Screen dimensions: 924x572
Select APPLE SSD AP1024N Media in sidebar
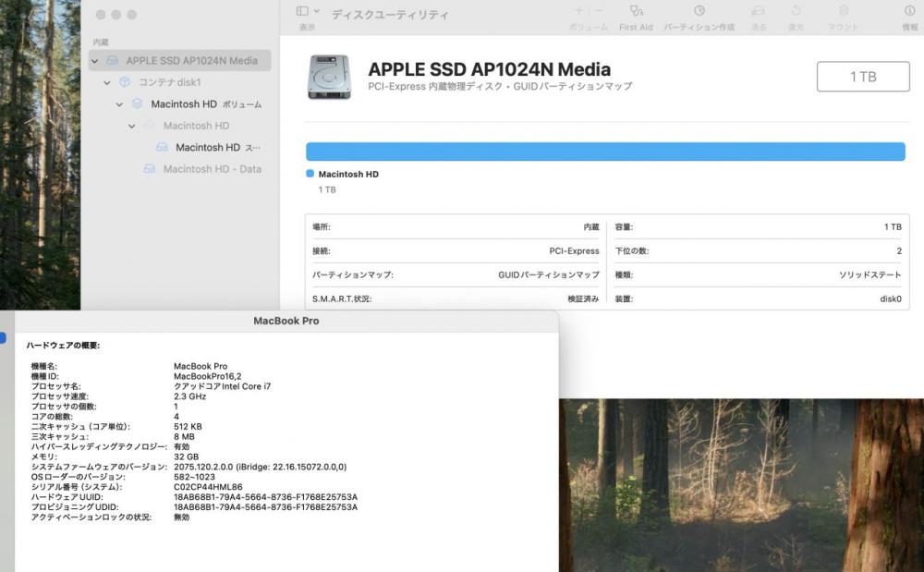[x=180, y=61]
